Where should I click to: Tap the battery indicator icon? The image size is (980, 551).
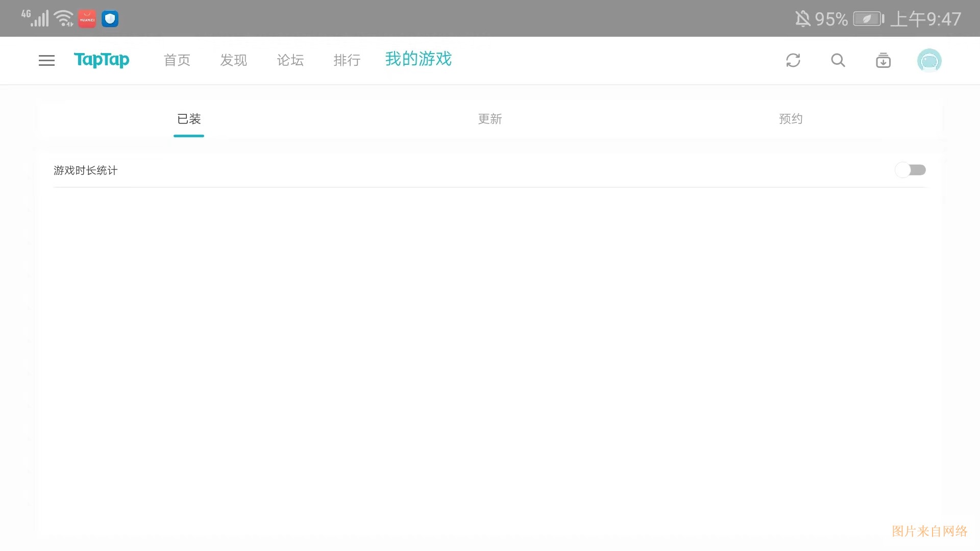click(868, 19)
